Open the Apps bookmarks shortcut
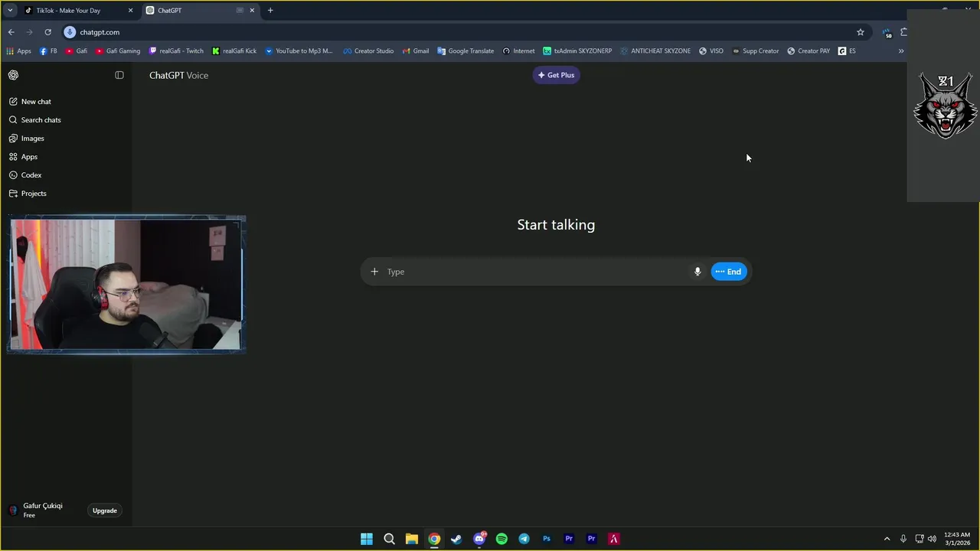Screen dimensions: 980x551 click(x=18, y=51)
